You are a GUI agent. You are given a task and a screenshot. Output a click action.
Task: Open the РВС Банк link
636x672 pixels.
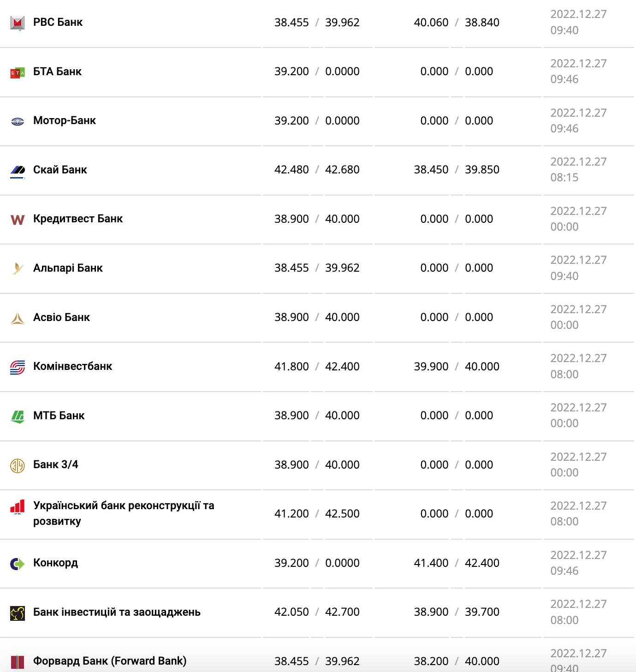coord(58,22)
